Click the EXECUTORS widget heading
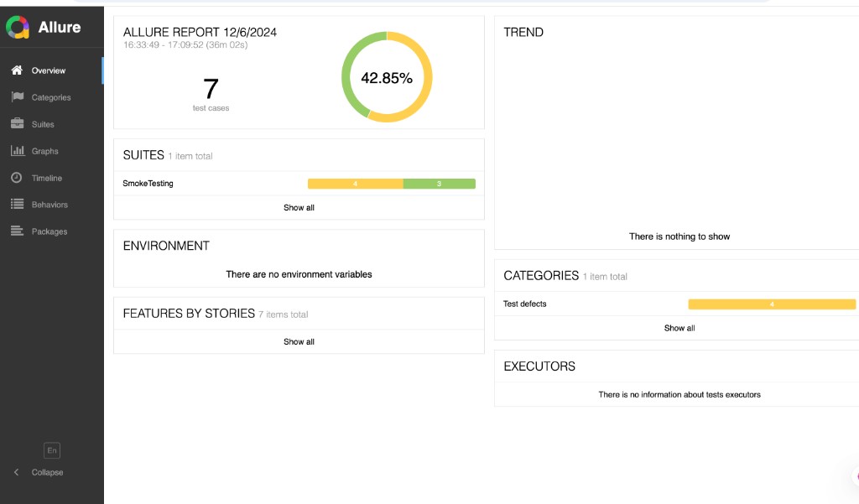This screenshot has height=504, width=859. (x=539, y=366)
